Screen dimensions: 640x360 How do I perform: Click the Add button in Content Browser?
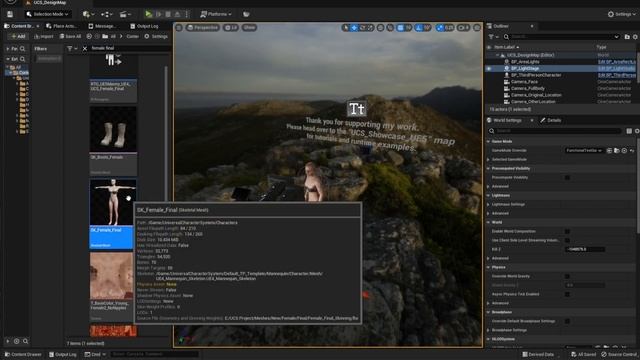coord(18,36)
